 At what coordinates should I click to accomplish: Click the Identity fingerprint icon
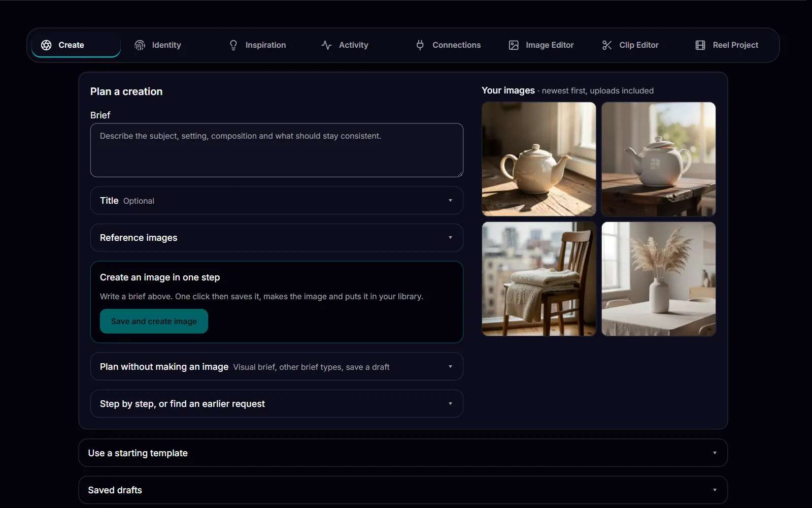[140, 45]
